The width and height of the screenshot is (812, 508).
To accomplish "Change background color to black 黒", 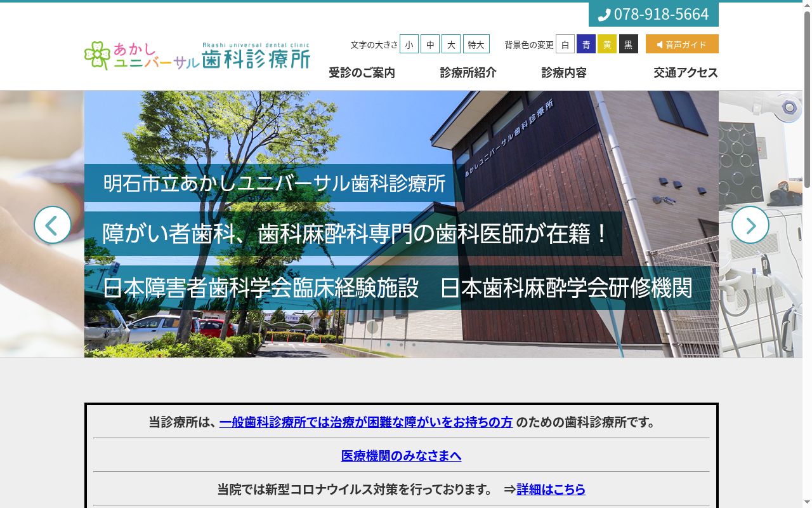I will tap(629, 44).
